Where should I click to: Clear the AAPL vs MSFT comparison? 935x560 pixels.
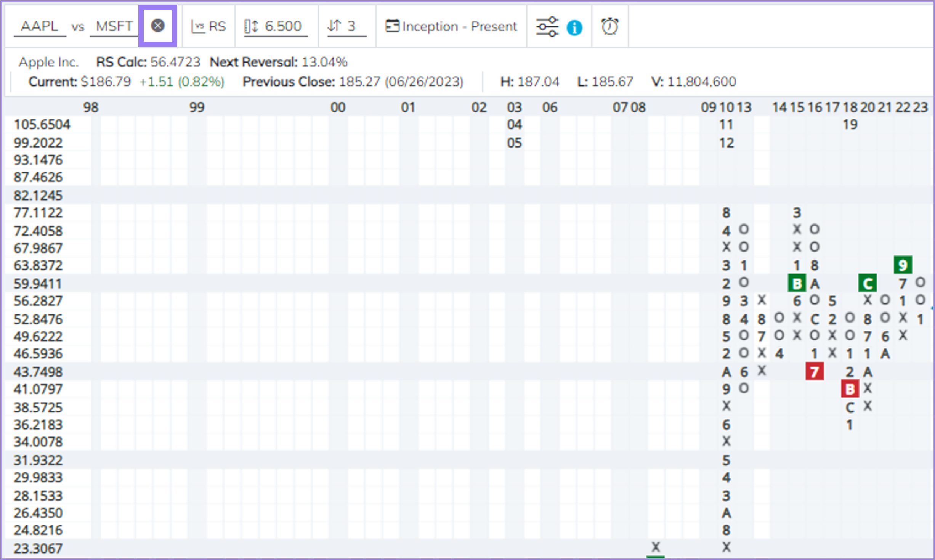click(157, 26)
